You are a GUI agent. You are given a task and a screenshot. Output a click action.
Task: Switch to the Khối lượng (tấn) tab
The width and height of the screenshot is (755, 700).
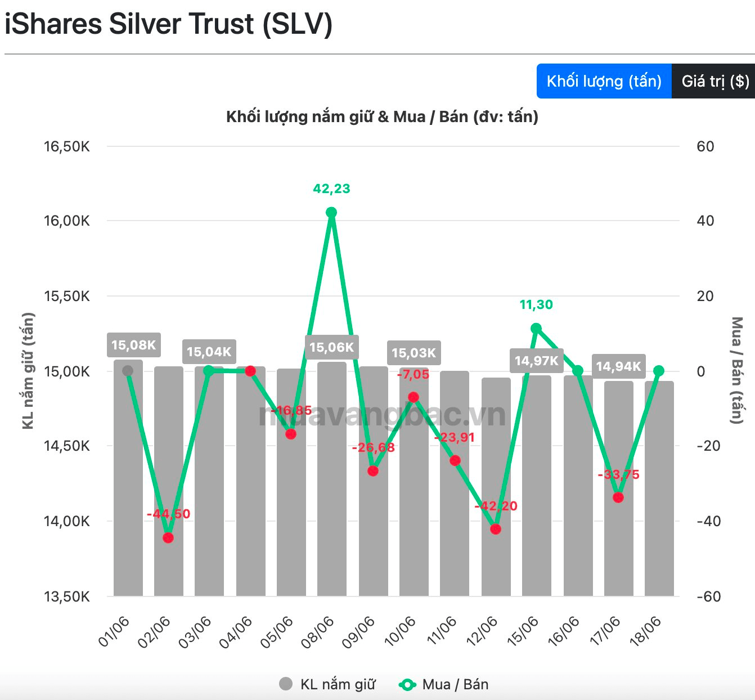pyautogui.click(x=604, y=81)
